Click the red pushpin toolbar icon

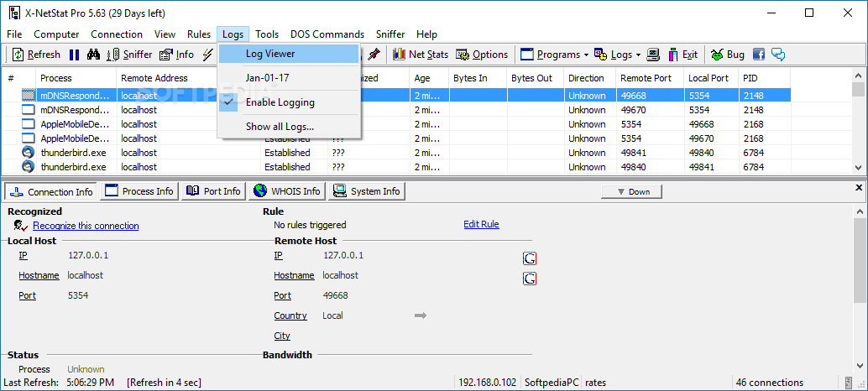tap(374, 55)
